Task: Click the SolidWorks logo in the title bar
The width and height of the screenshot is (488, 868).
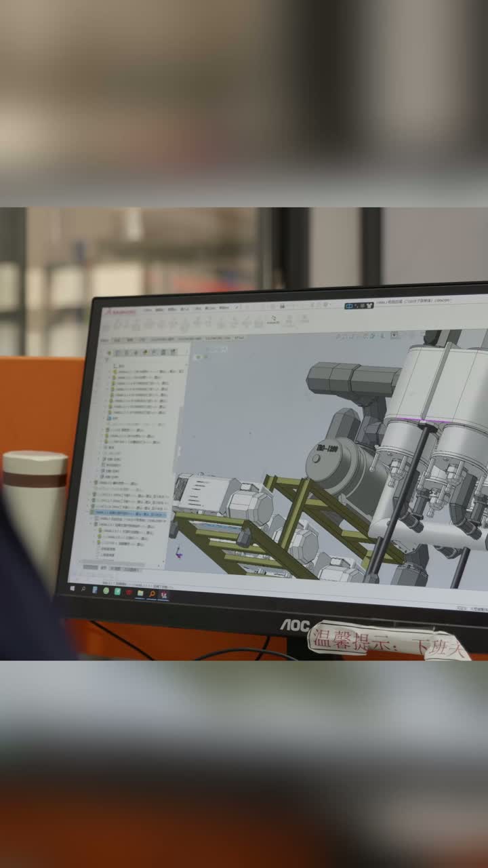Action: tap(119, 311)
